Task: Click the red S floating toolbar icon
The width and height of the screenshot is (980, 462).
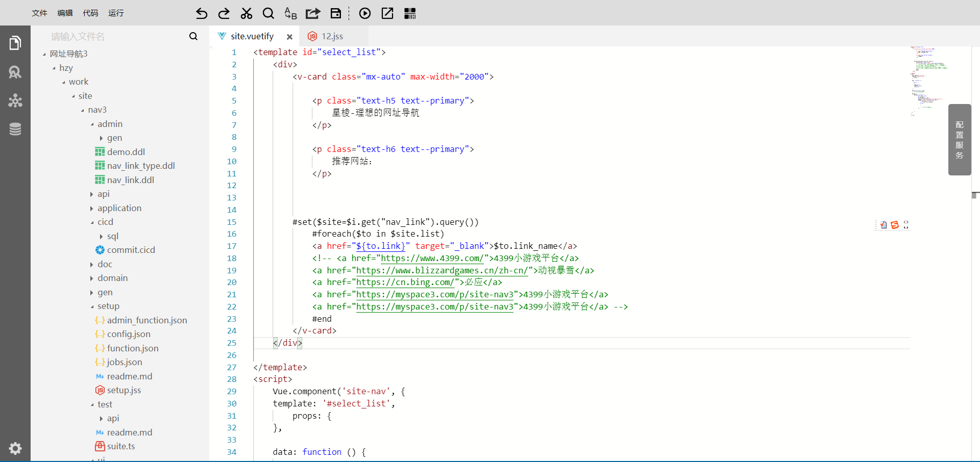Action: tap(895, 225)
